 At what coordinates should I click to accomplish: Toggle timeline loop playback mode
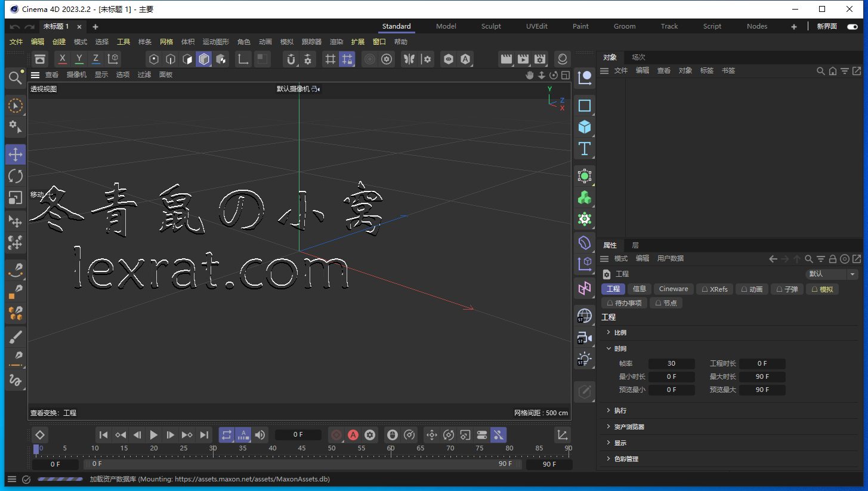227,435
